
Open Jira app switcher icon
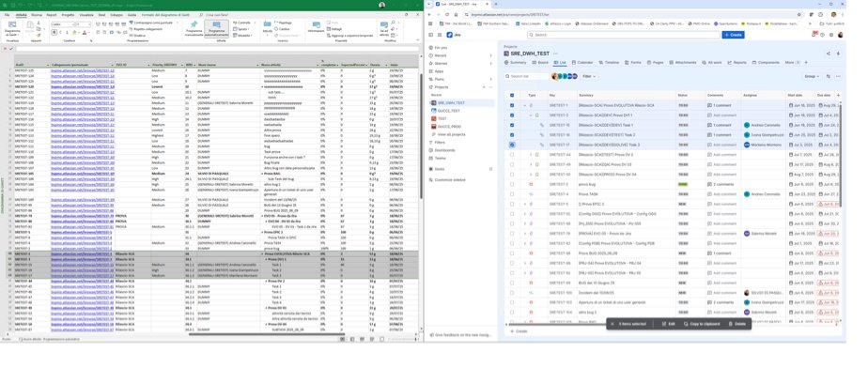pyautogui.click(x=441, y=35)
